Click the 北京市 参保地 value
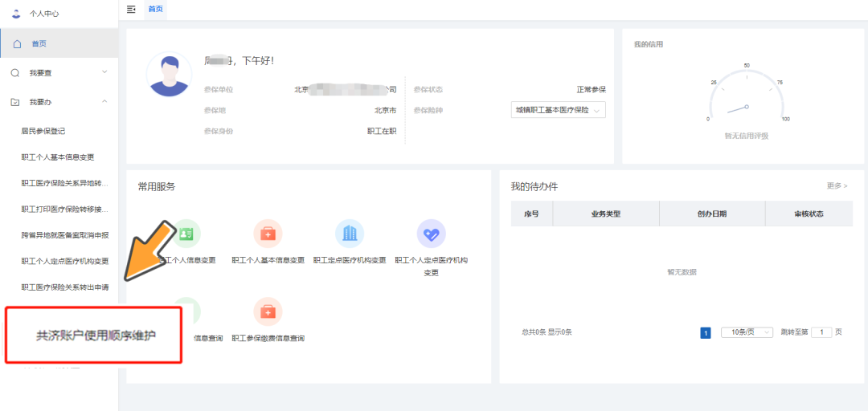The width and height of the screenshot is (868, 411). point(385,110)
